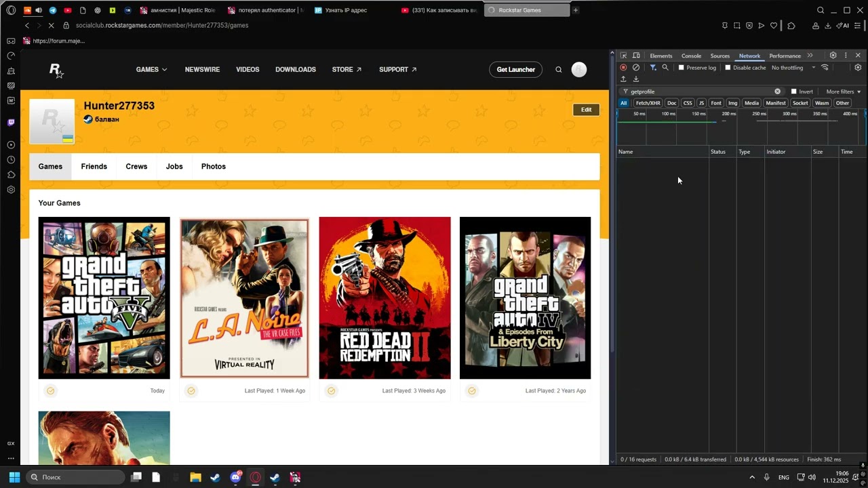Viewport: 868px width, 488px height.
Task: Toggle the Img request filter
Action: coord(732,103)
